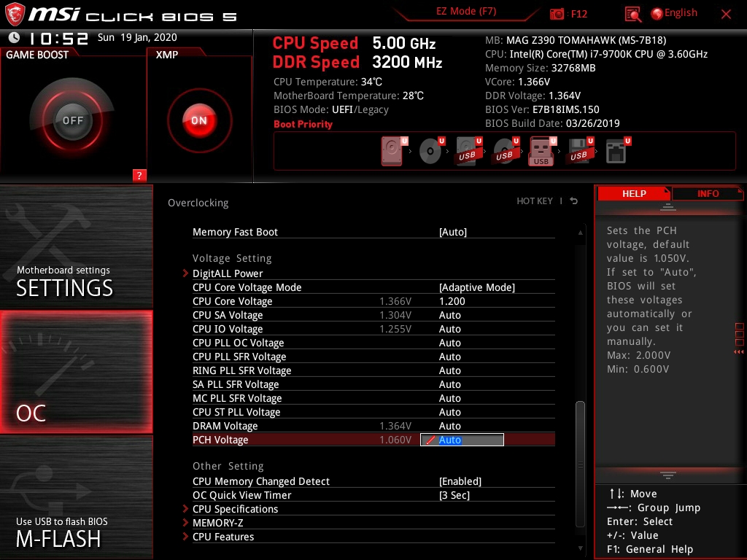This screenshot has height=560, width=747.
Task: Select the CPU ST PLL Voltage row
Action: point(373,411)
